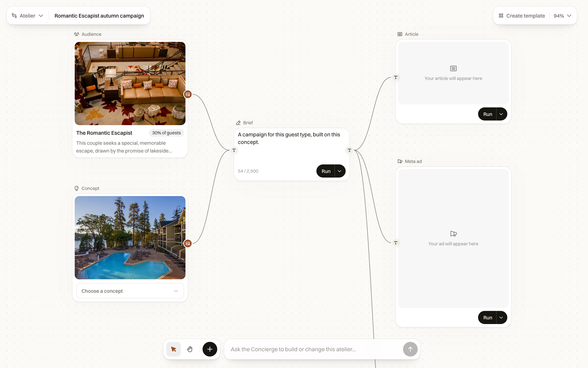Click the Brief pencil icon
Viewport: 588px width, 368px height.
(x=238, y=123)
